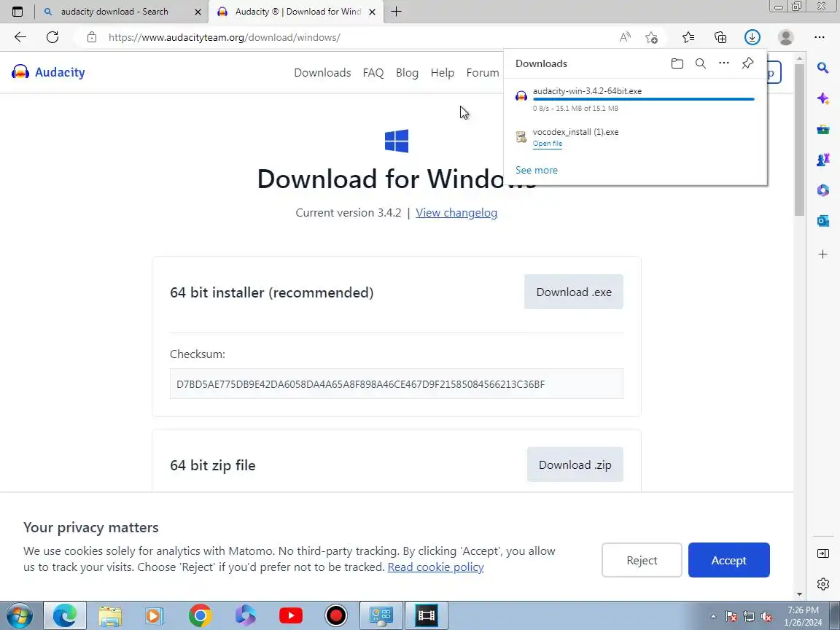Reload the page with refresh icon
The image size is (840, 630).
click(x=52, y=37)
